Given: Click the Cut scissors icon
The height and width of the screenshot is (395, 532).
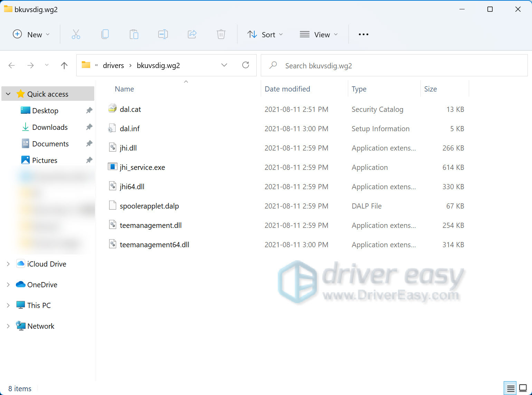Looking at the screenshot, I should [76, 34].
